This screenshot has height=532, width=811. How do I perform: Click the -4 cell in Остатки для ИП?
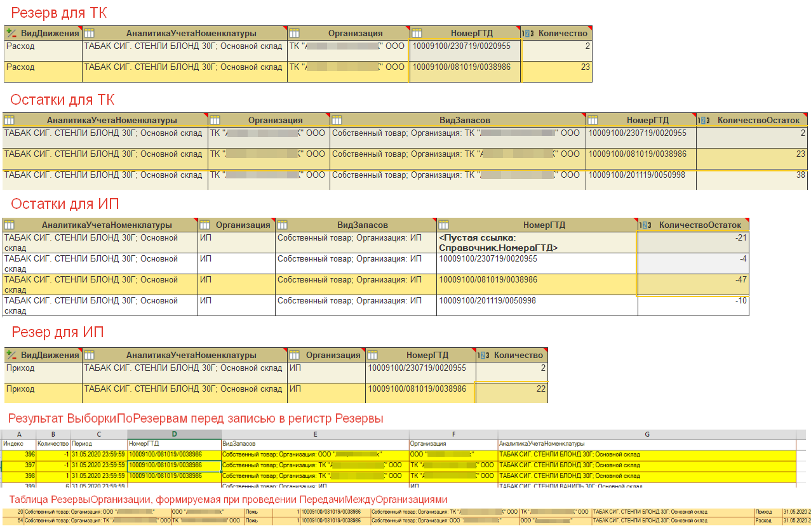693,263
